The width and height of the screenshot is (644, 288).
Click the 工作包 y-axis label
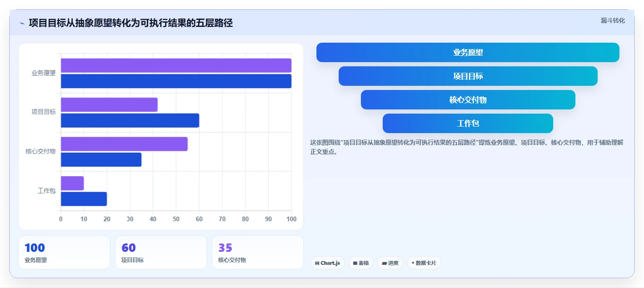click(47, 191)
